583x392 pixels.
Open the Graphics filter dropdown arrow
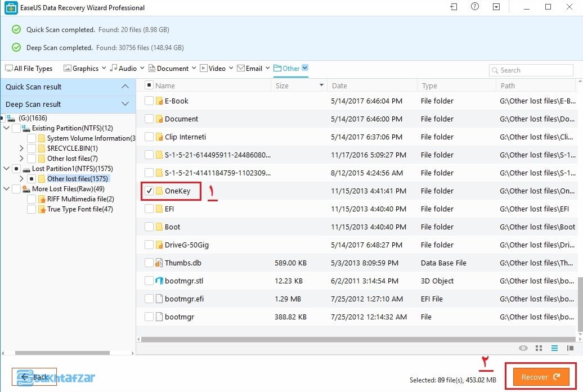point(103,69)
